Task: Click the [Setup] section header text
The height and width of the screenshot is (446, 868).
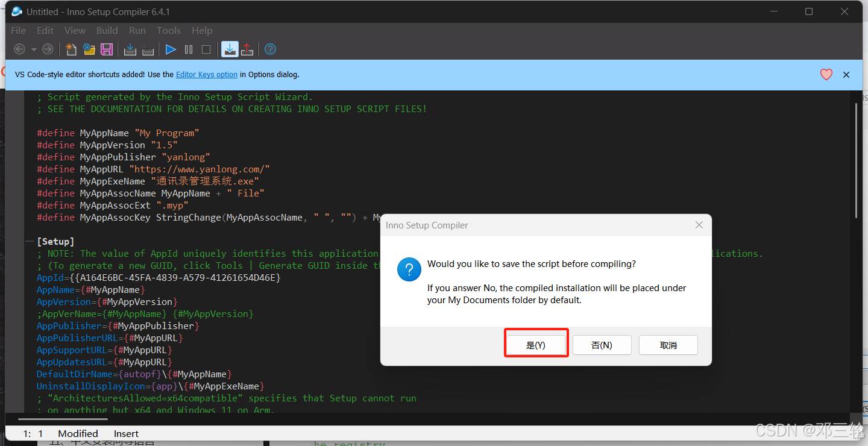Action: [x=55, y=242]
